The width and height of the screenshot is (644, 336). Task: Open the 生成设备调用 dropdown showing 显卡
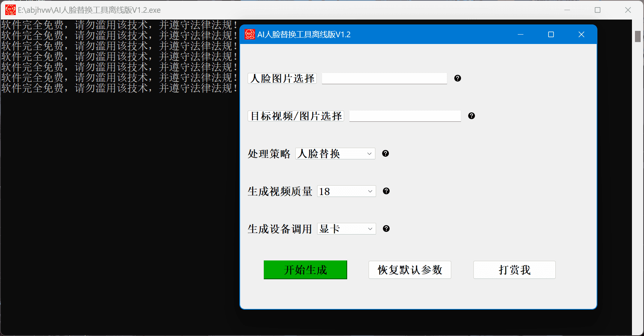pos(346,229)
